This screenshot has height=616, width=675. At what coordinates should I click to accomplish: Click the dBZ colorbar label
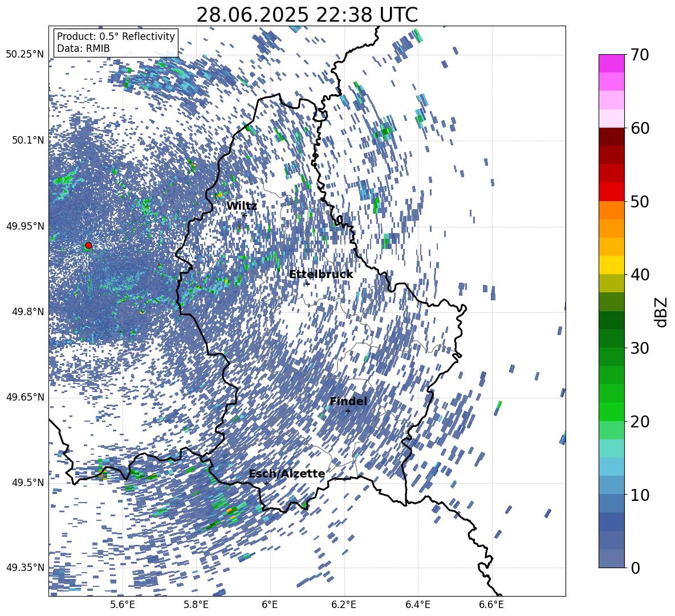click(662, 312)
